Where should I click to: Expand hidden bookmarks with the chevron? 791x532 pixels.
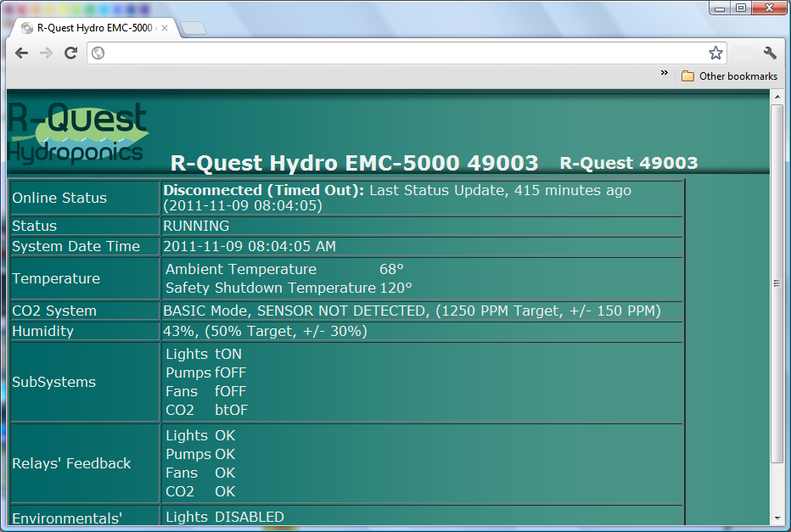point(665,73)
